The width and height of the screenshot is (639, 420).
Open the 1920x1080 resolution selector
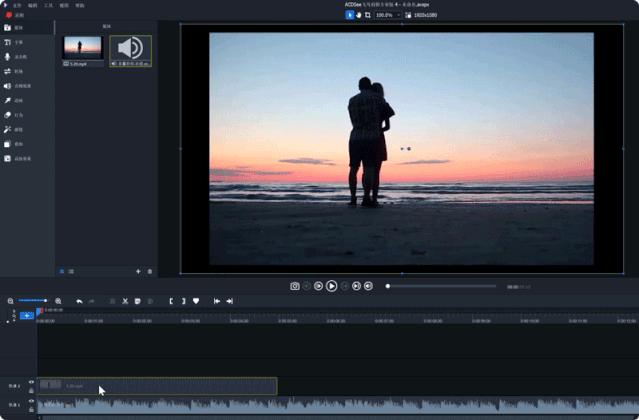pyautogui.click(x=425, y=15)
